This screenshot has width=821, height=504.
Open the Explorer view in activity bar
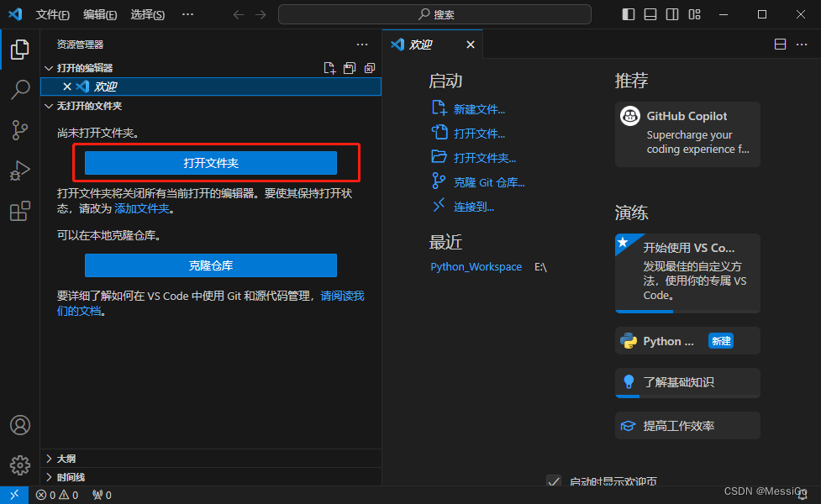tap(20, 50)
